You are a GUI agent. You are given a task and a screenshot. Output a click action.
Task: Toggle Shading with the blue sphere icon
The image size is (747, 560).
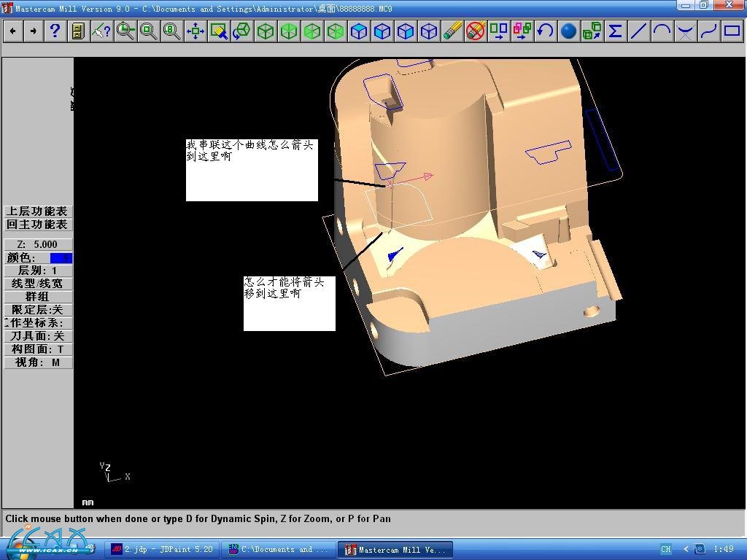click(569, 31)
